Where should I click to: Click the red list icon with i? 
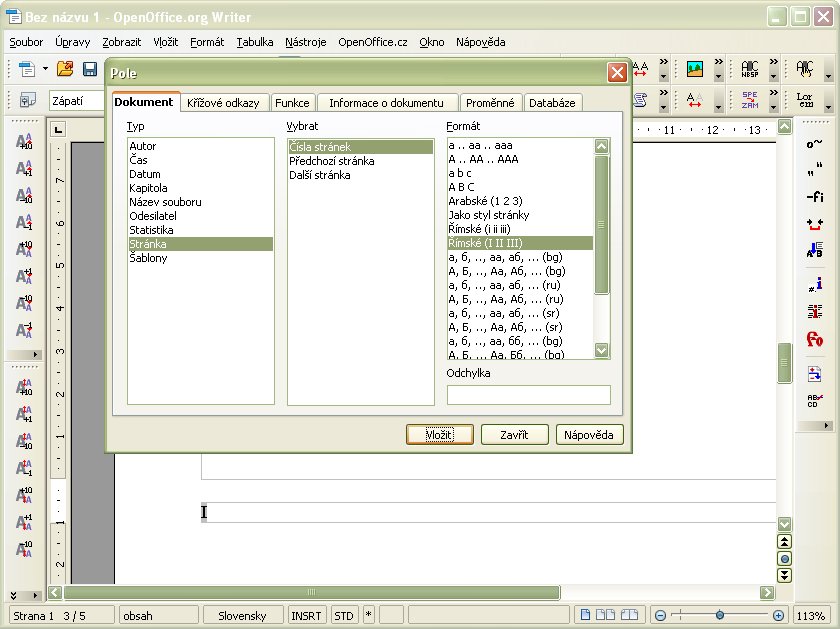pyautogui.click(x=814, y=311)
